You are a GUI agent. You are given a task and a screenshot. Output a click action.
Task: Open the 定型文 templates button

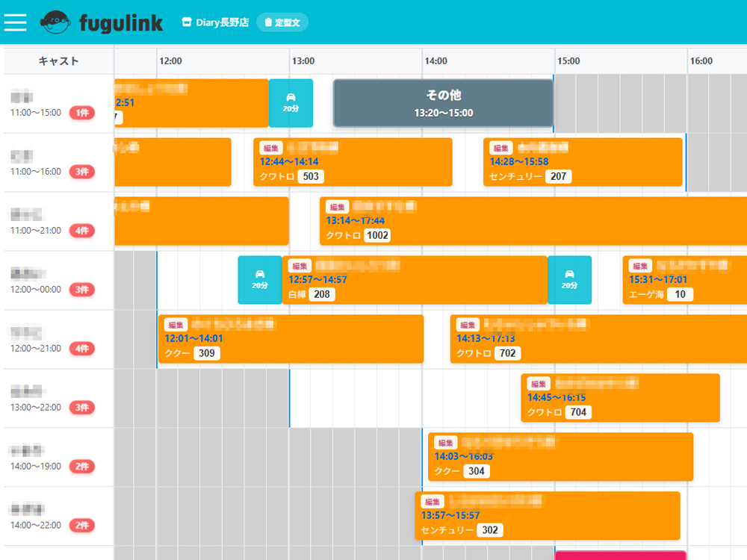tap(282, 22)
